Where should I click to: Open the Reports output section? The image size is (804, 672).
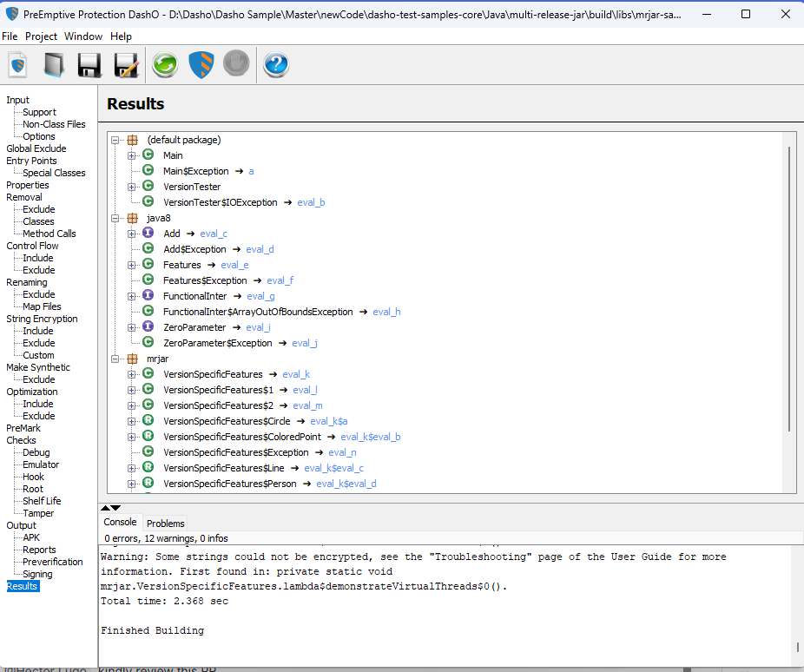click(x=39, y=550)
